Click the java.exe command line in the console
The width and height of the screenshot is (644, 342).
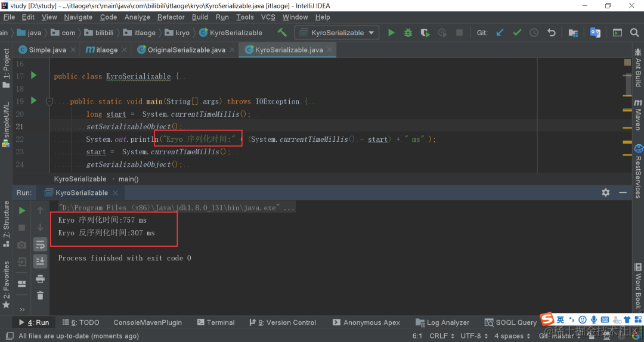click(x=176, y=208)
